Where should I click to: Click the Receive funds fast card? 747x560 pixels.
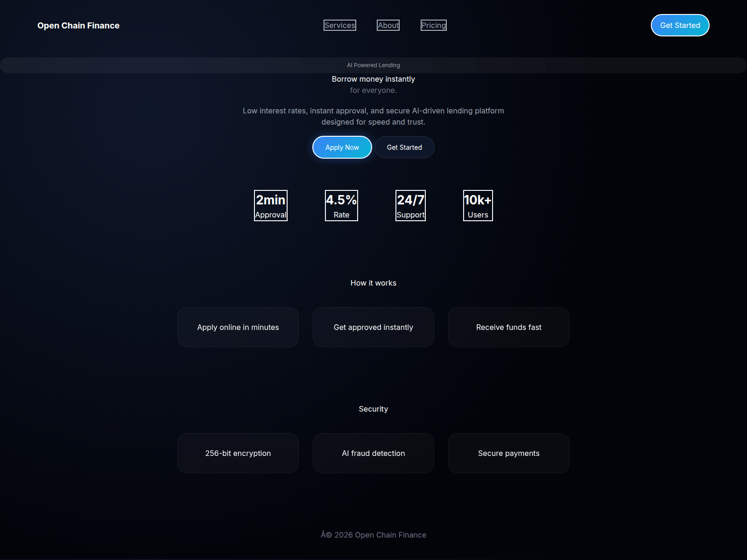(x=509, y=327)
